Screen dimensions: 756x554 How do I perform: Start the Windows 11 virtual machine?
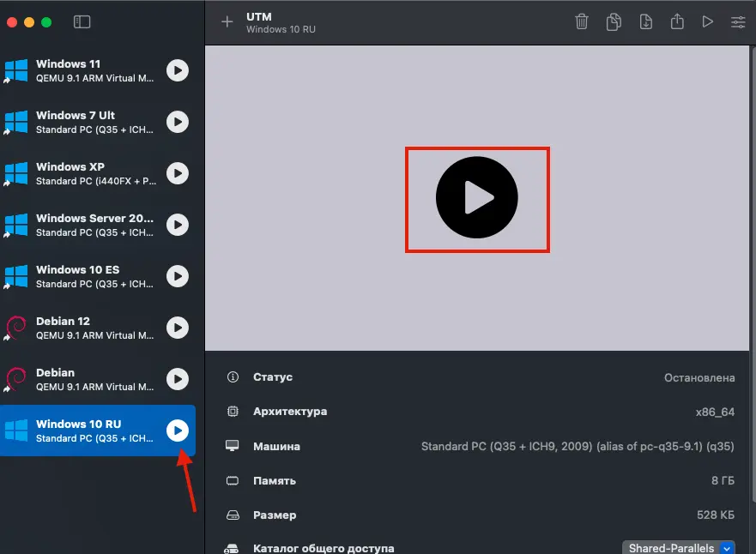178,70
